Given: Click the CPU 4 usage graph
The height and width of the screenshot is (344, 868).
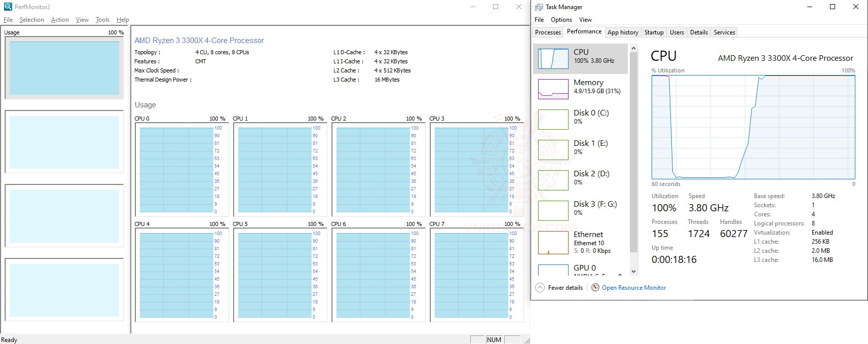Looking at the screenshot, I should (x=181, y=275).
